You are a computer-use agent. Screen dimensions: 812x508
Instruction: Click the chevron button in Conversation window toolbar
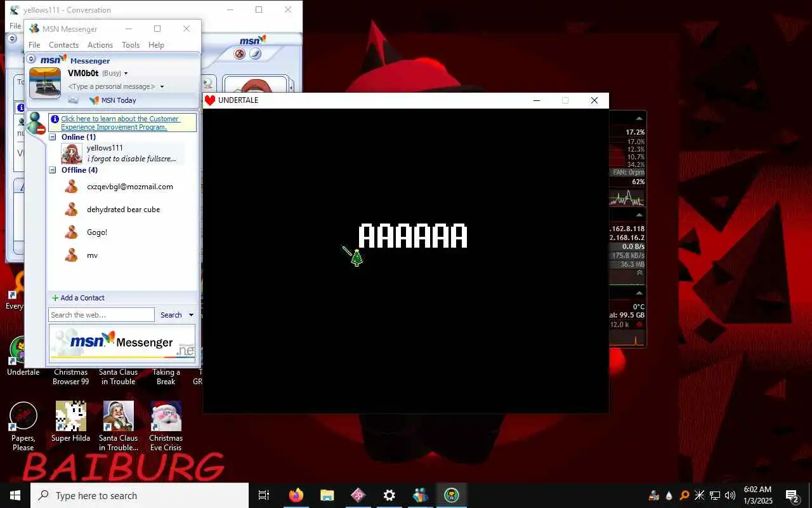click(12, 39)
